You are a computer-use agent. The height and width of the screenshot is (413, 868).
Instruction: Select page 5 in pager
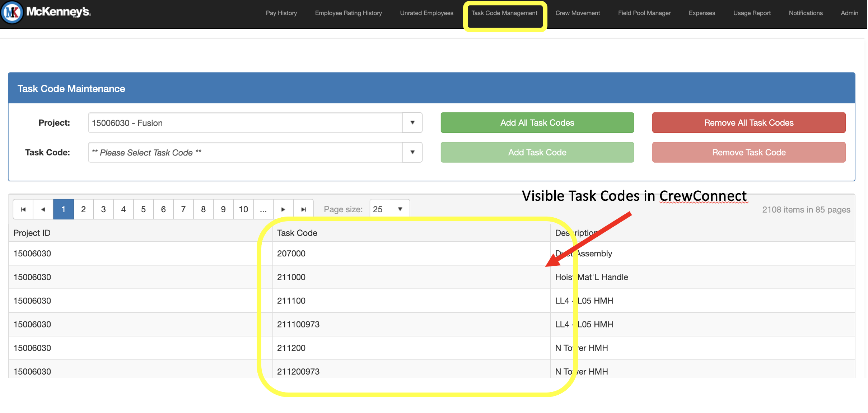point(143,209)
